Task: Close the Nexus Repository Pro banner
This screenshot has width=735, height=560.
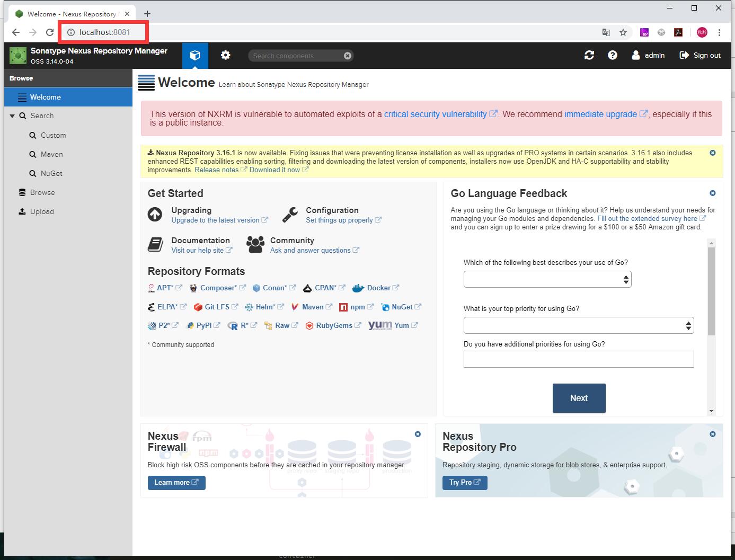Action: pos(713,434)
